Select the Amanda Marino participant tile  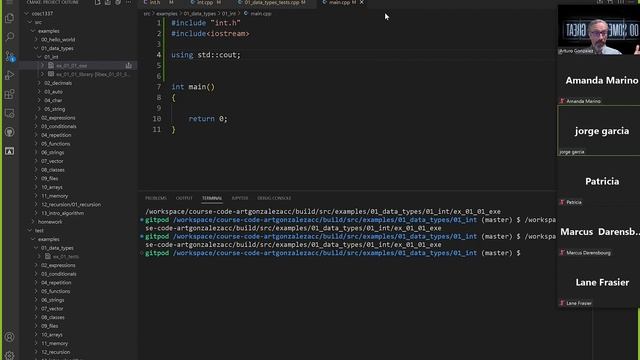tap(598, 80)
